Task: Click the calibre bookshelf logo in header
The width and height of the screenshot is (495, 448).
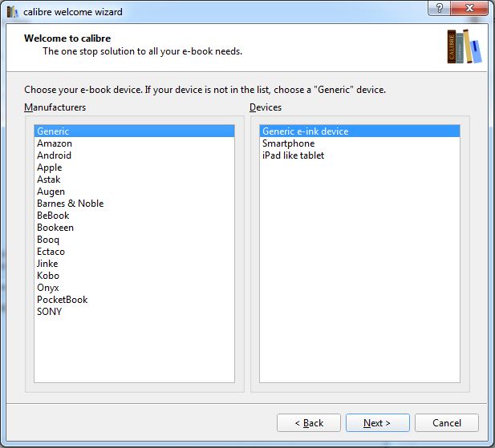Action: click(464, 46)
